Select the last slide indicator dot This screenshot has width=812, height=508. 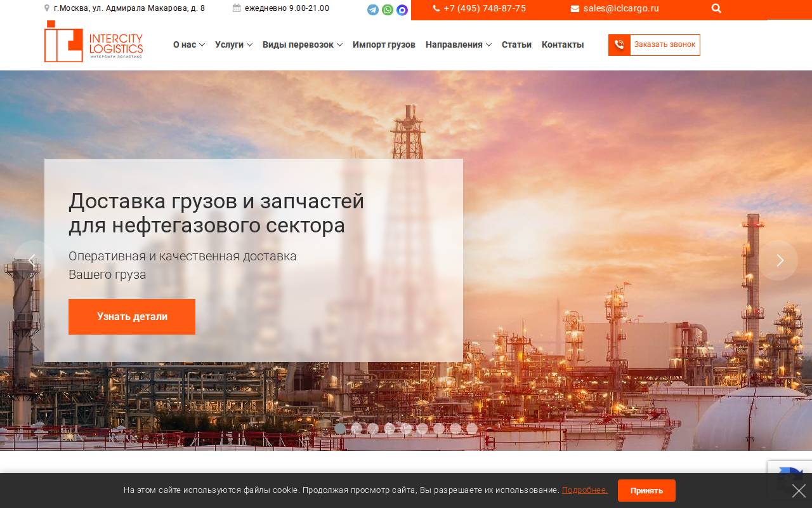point(471,429)
